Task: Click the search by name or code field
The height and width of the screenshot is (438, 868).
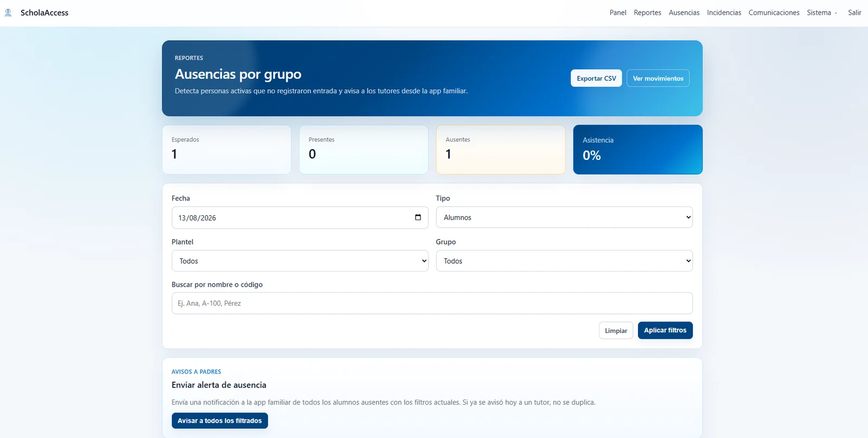Action: [x=432, y=303]
